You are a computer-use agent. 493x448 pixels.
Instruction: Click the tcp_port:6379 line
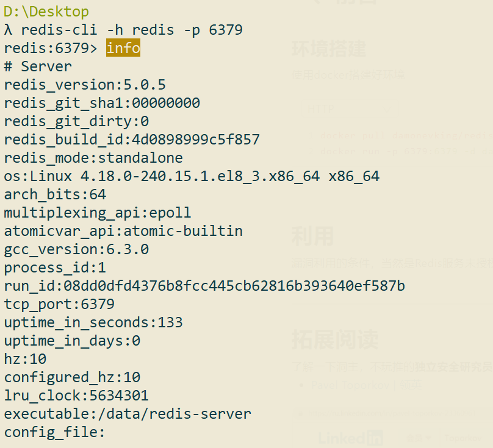point(59,304)
